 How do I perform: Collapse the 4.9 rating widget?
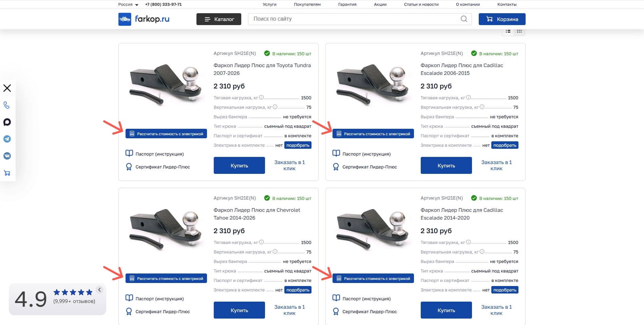[99, 290]
